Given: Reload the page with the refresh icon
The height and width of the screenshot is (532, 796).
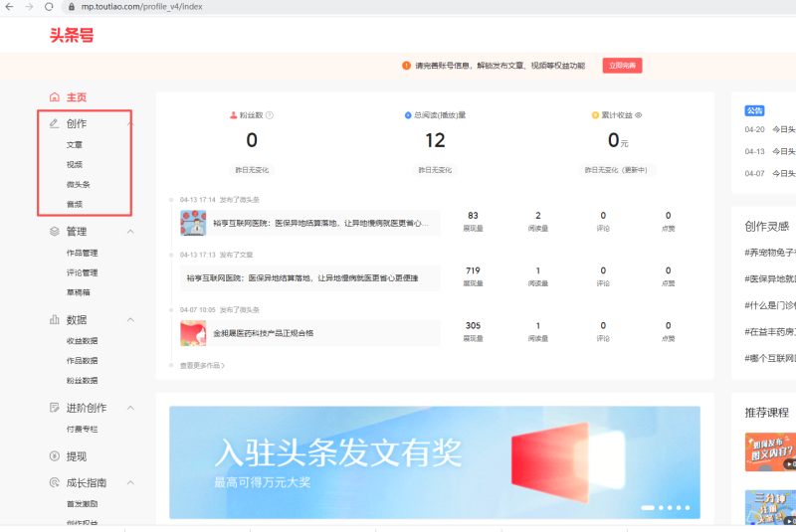Looking at the screenshot, I should [49, 7].
